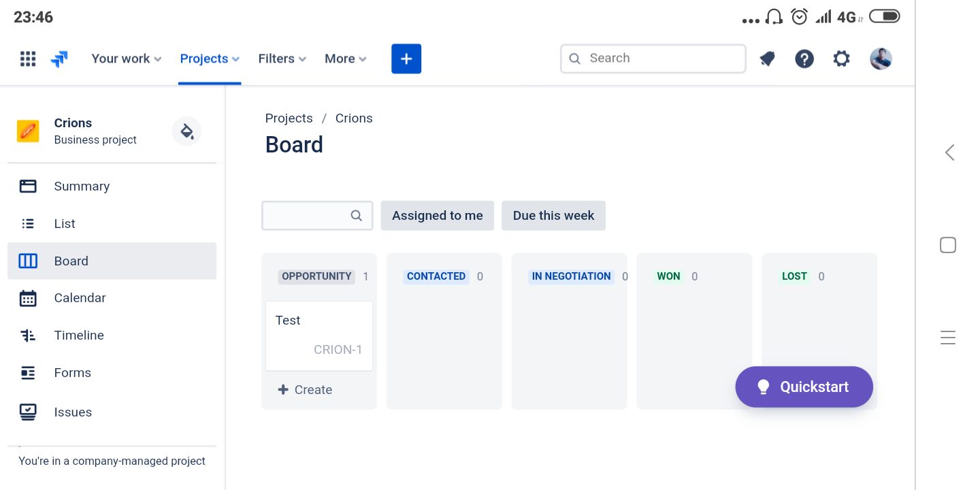Screen dimensions: 980x490
Task: Click the LOST column header
Action: click(x=794, y=276)
